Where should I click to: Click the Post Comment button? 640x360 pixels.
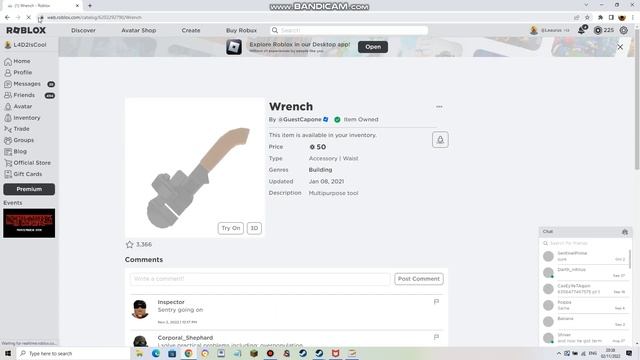419,279
